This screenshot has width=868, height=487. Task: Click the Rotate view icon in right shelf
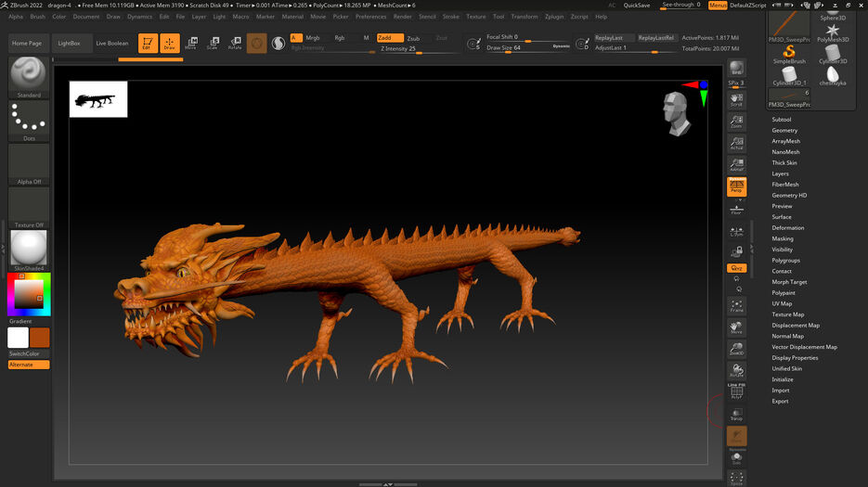tap(736, 371)
